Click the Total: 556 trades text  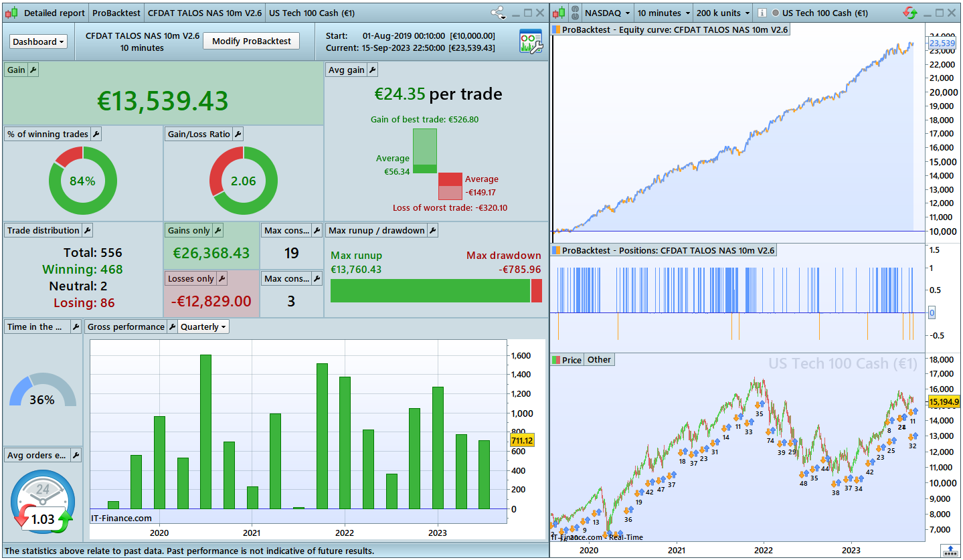pyautogui.click(x=93, y=253)
